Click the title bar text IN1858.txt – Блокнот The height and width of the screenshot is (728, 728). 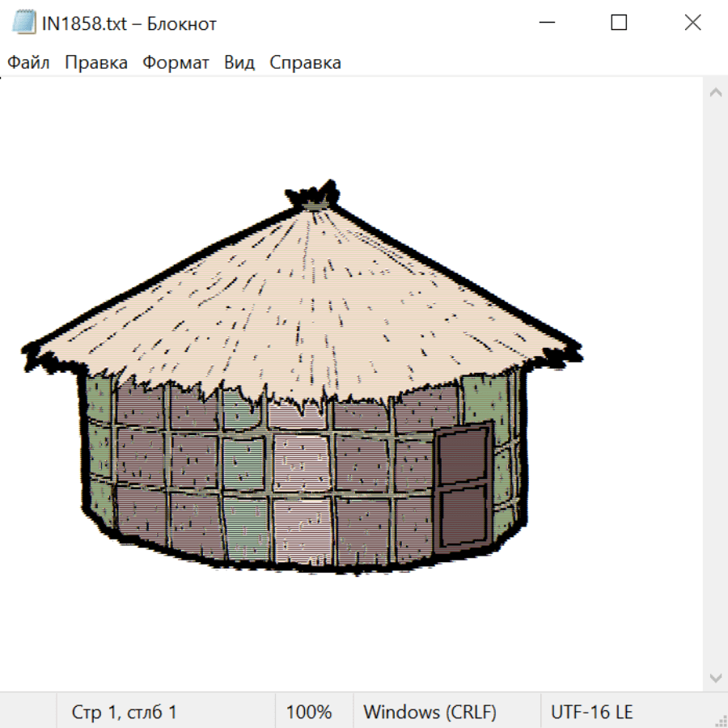coord(129,23)
